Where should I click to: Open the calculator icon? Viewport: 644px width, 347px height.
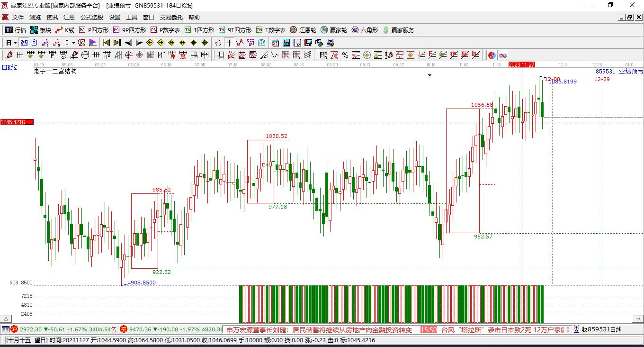pos(286,43)
